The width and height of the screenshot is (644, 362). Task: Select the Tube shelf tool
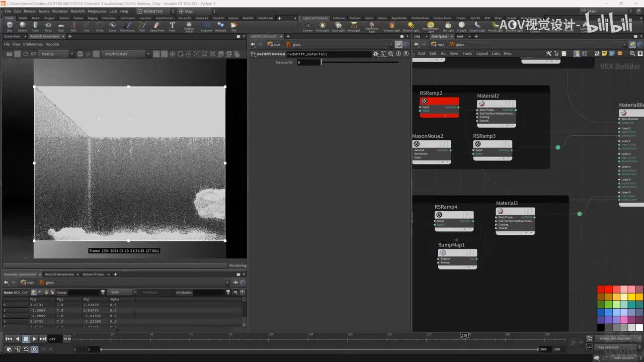pyautogui.click(x=35, y=26)
